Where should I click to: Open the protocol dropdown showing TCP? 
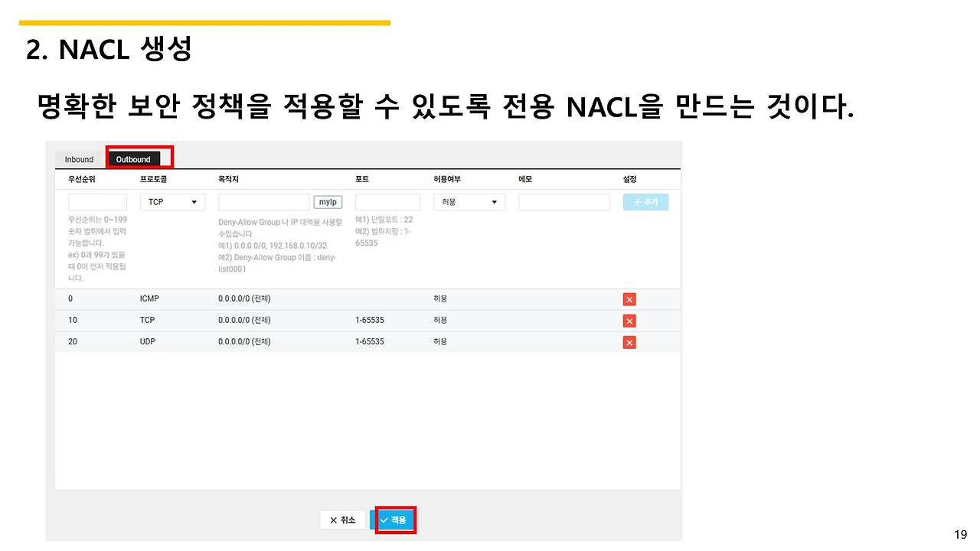tap(172, 201)
